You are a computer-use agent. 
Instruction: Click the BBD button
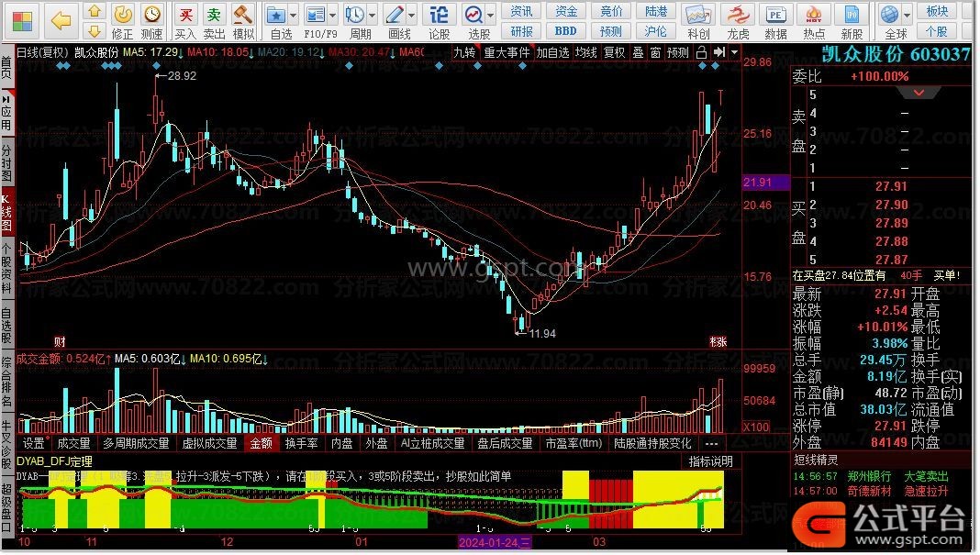pos(565,30)
